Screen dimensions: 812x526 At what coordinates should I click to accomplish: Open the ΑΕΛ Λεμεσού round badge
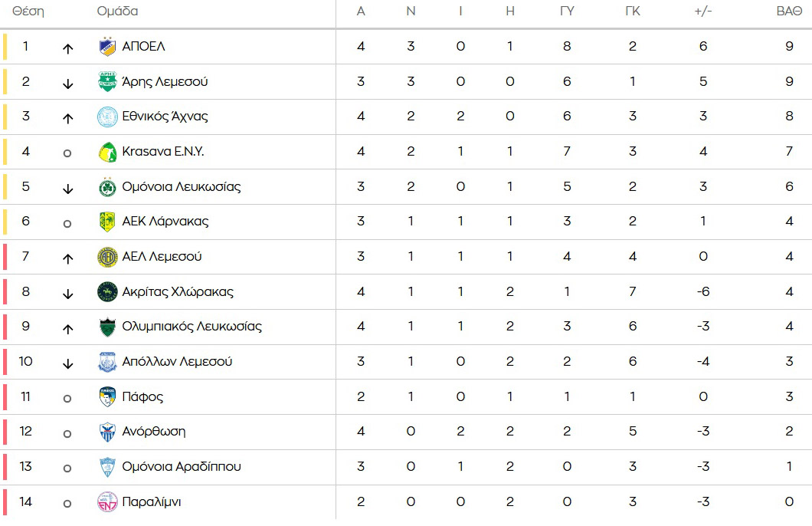pyautogui.click(x=107, y=257)
